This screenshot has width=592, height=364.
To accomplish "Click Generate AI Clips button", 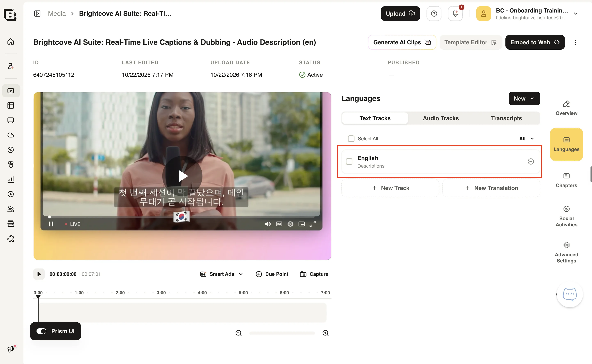I will coord(402,42).
